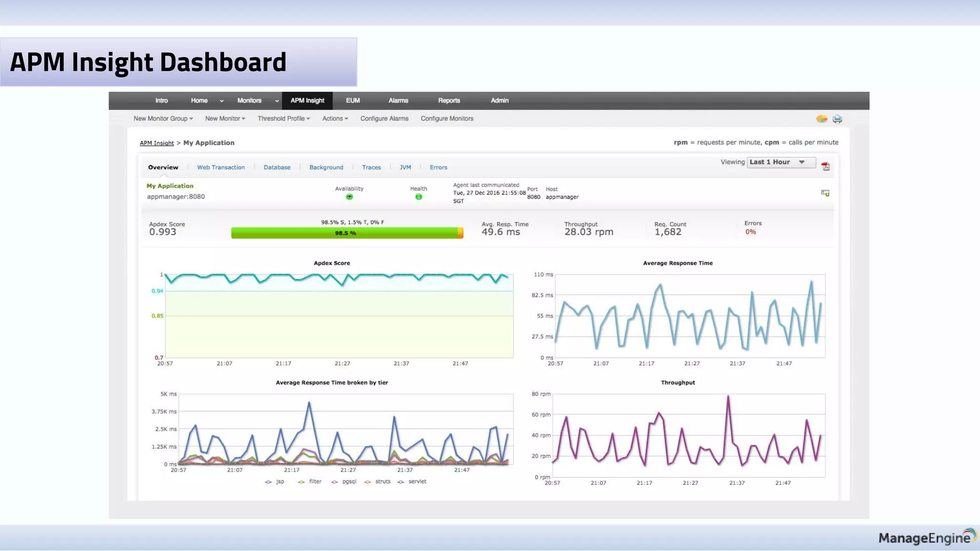Toggle the filter legend marker

pos(301,482)
